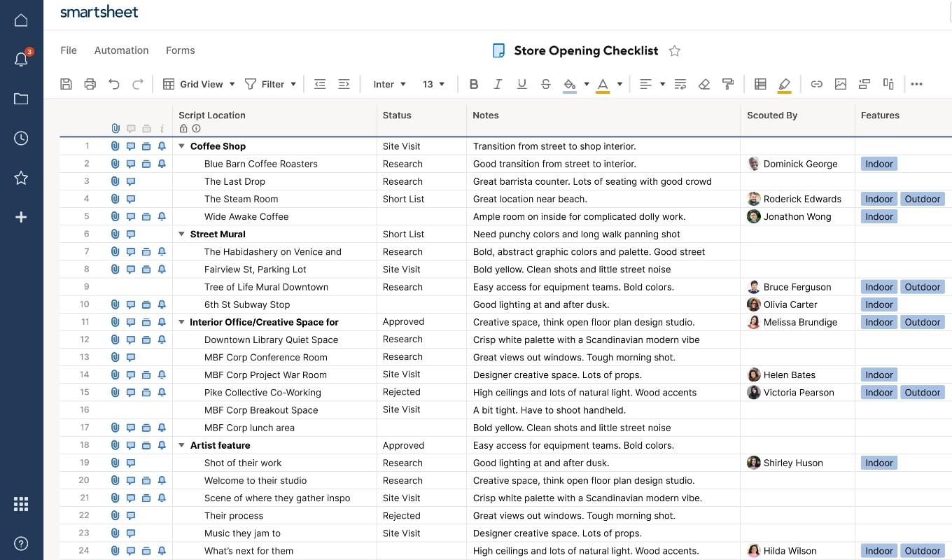952x560 pixels.
Task: Open the font size 13 dropdown
Action: 433,84
